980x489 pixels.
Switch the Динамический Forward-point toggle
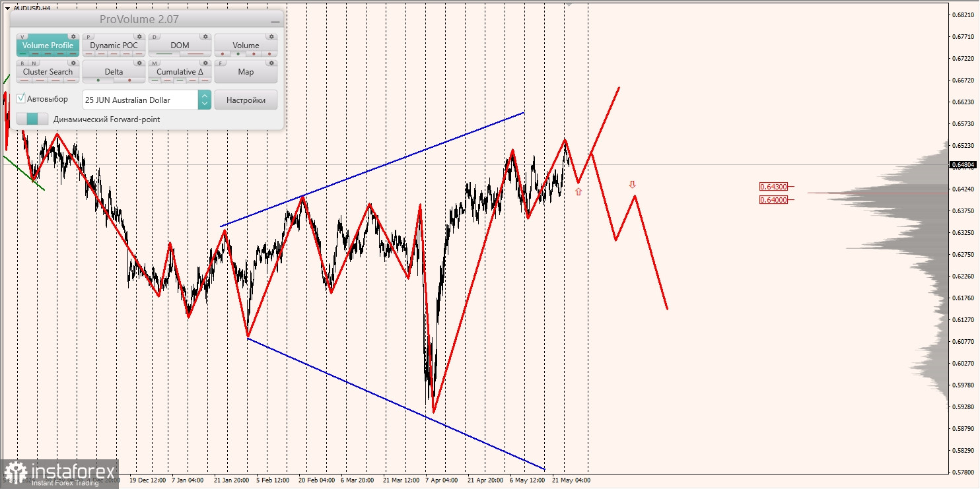click(32, 119)
